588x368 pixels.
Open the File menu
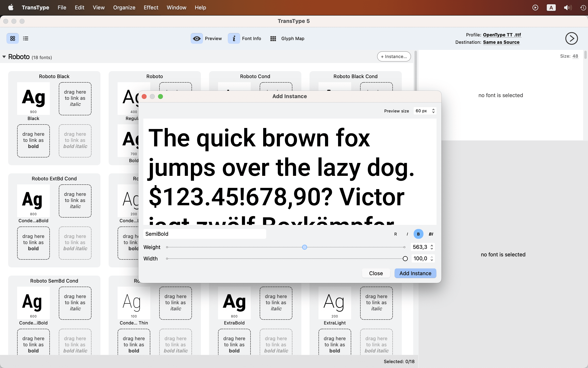tap(62, 8)
